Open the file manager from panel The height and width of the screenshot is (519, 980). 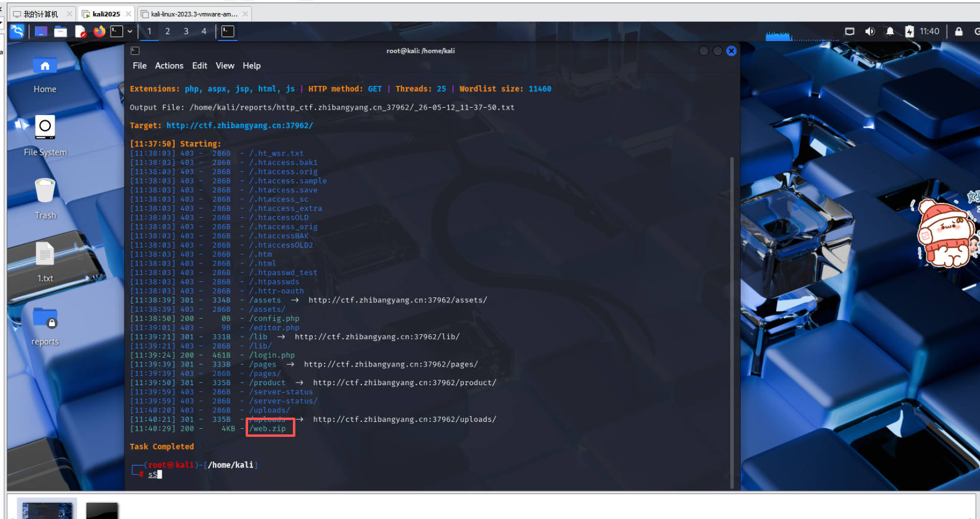[60, 31]
